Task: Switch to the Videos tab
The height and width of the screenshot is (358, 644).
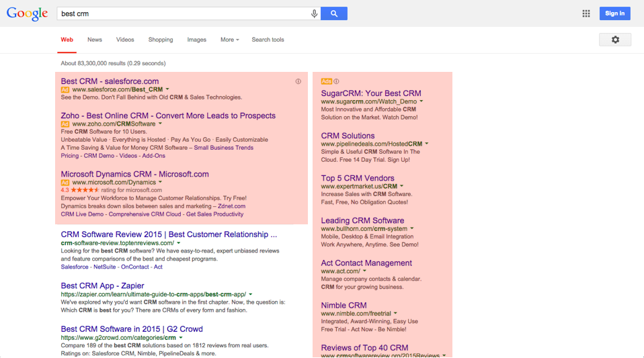Action: 125,40
